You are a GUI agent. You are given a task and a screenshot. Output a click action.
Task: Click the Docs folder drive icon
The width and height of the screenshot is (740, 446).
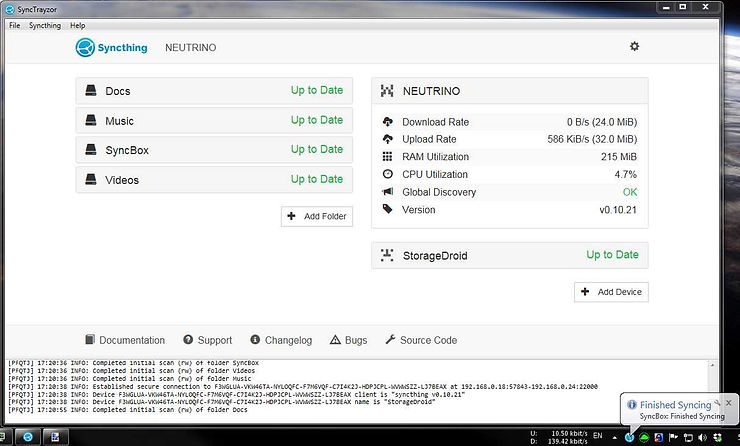[x=91, y=90]
